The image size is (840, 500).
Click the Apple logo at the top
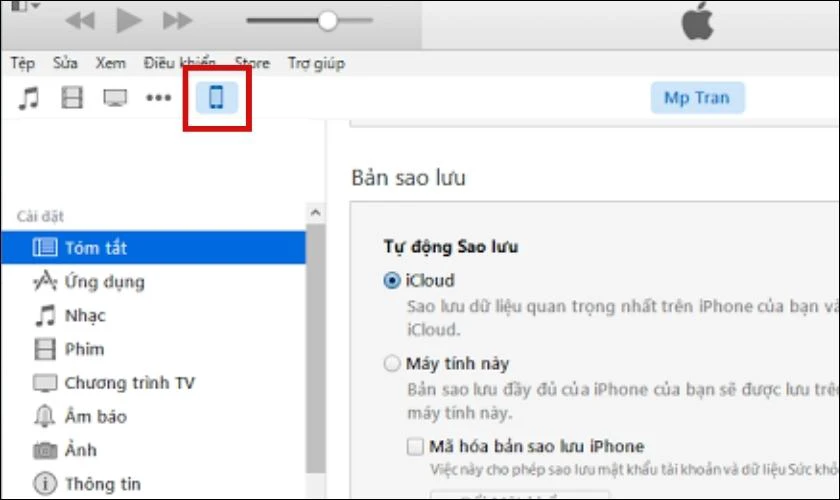[x=698, y=21]
